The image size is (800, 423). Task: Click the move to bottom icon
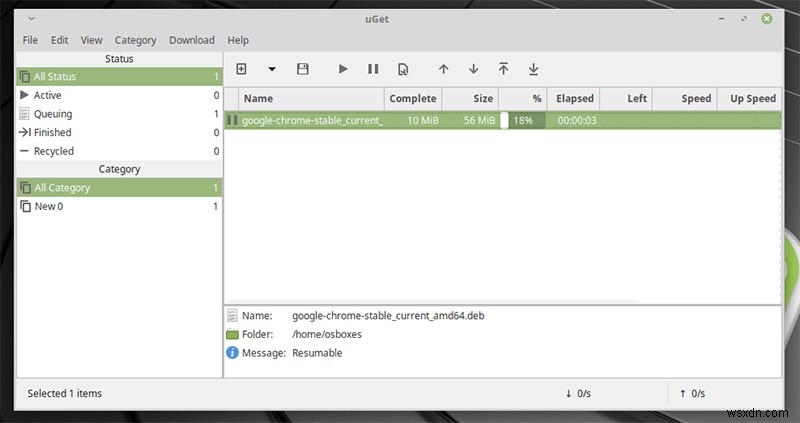coord(533,69)
